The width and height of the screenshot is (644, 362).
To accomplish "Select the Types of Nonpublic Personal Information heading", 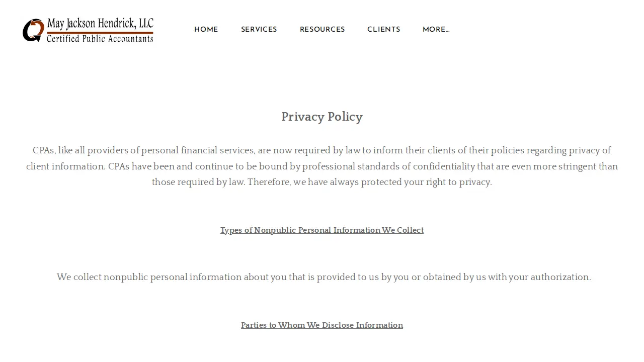I will tap(322, 230).
